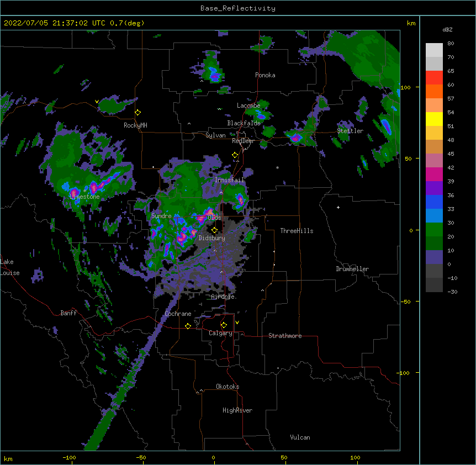Click the Strathmore city label
This screenshot has height=465, width=476.
click(285, 336)
